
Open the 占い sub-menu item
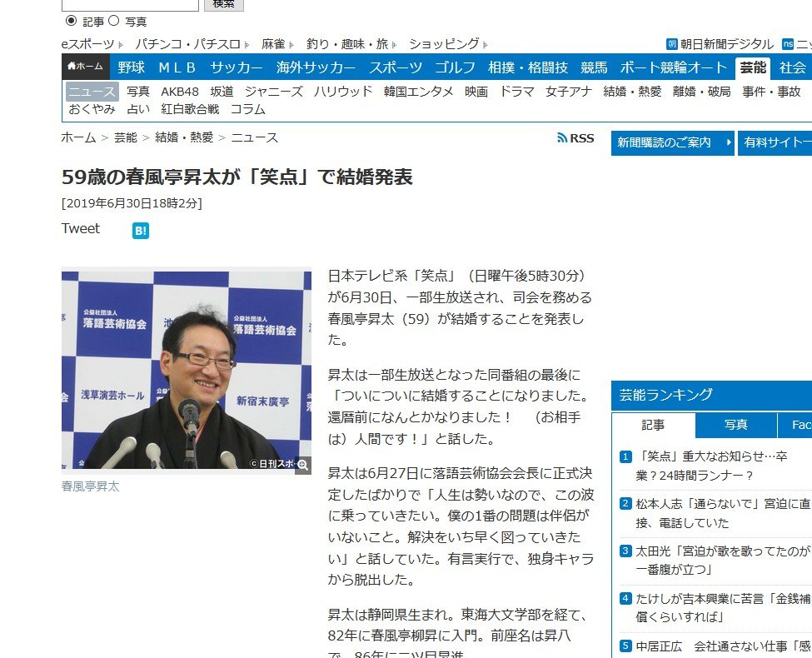138,109
